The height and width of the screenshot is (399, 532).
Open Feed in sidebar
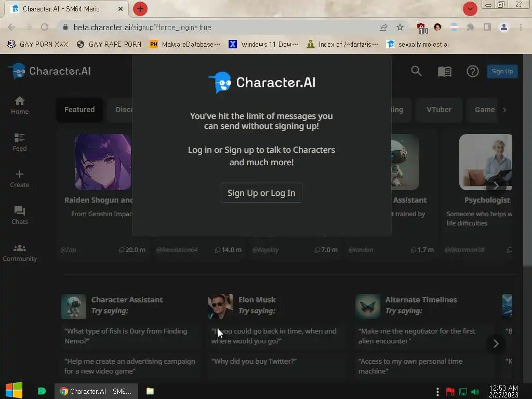coord(20,142)
